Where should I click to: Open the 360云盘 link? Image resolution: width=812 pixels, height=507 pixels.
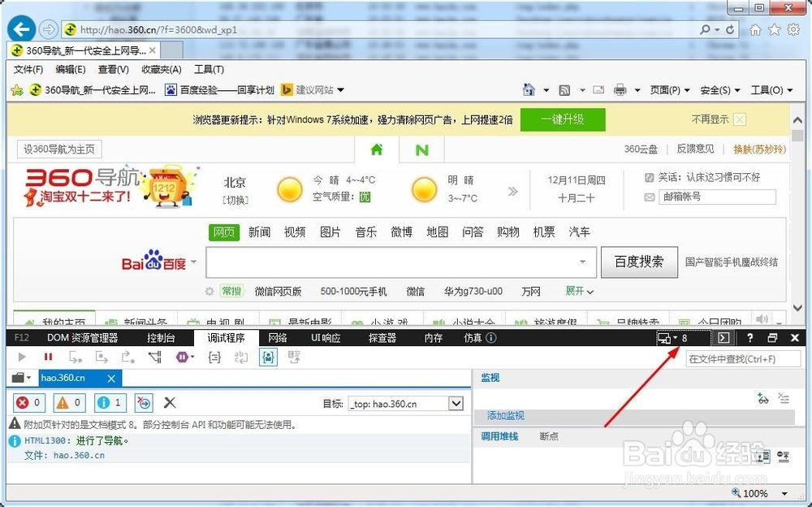click(641, 149)
